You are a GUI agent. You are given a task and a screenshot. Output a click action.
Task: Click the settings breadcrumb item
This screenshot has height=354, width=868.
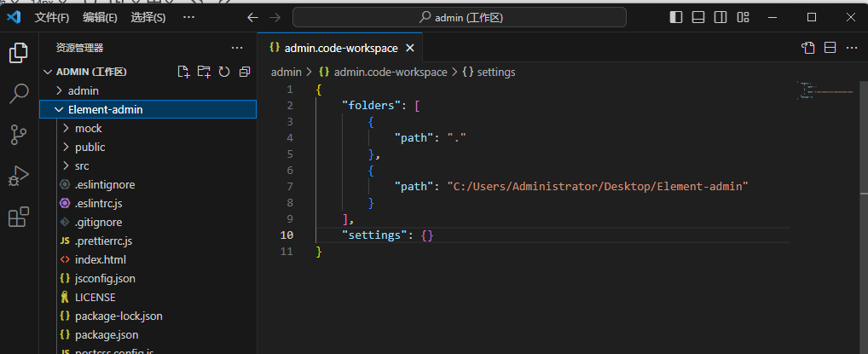495,73
